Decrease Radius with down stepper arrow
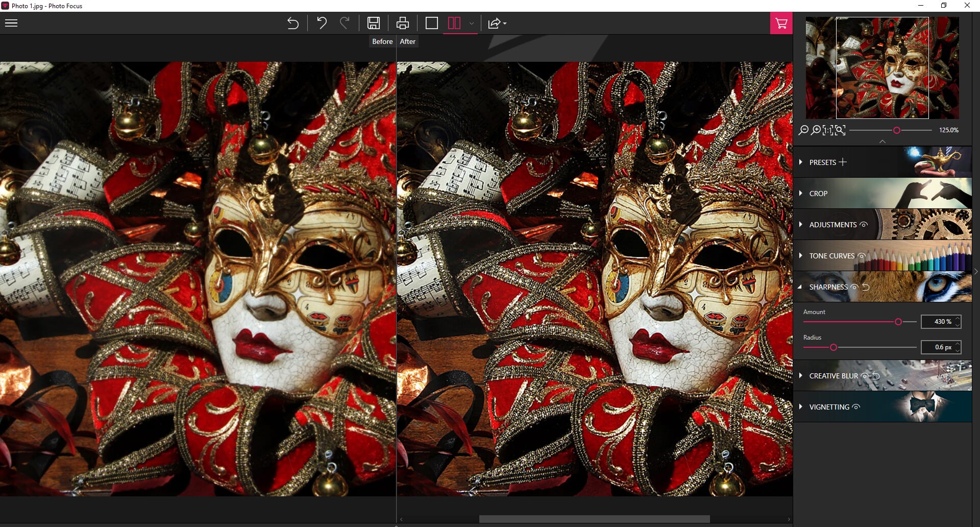Image resolution: width=980 pixels, height=527 pixels. point(958,350)
